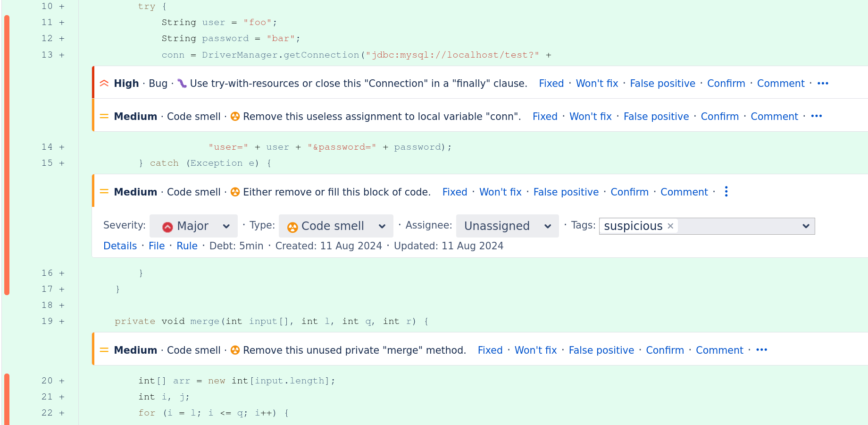This screenshot has height=425, width=868.
Task: Open the Type dropdown showing Code smell
Action: pos(336,226)
